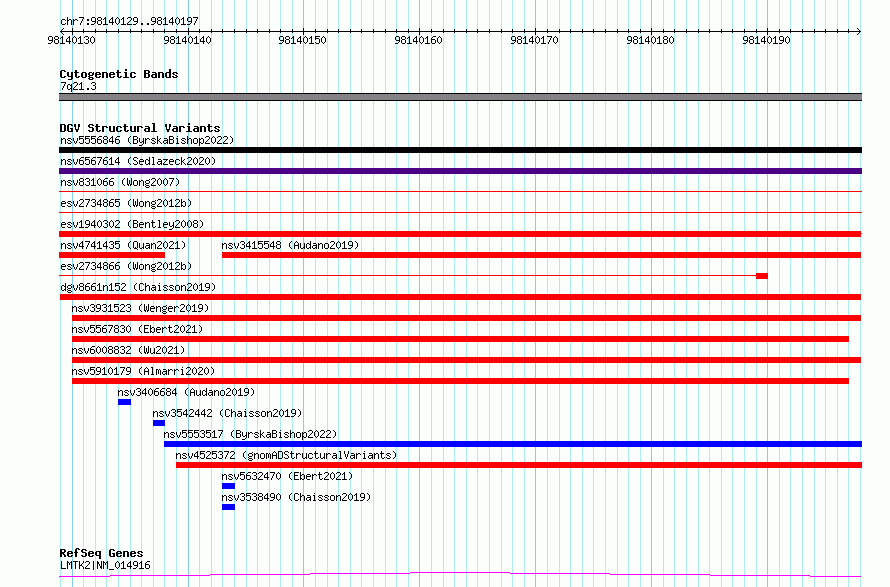
Task: Open nsv3538490 (Chaisson2019) label
Action: [x=296, y=497]
